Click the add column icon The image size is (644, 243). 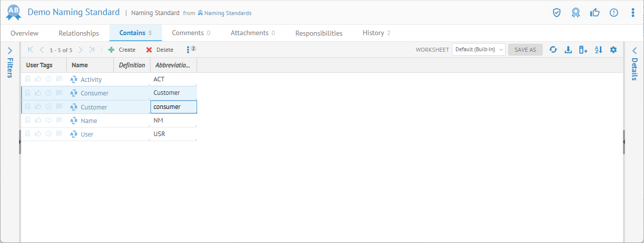point(583,50)
